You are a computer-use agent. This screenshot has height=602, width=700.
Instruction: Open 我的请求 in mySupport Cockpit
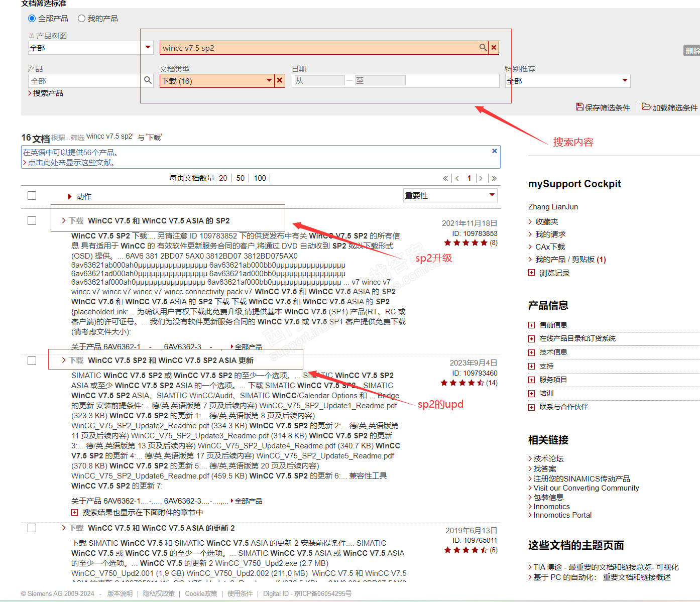(550, 234)
